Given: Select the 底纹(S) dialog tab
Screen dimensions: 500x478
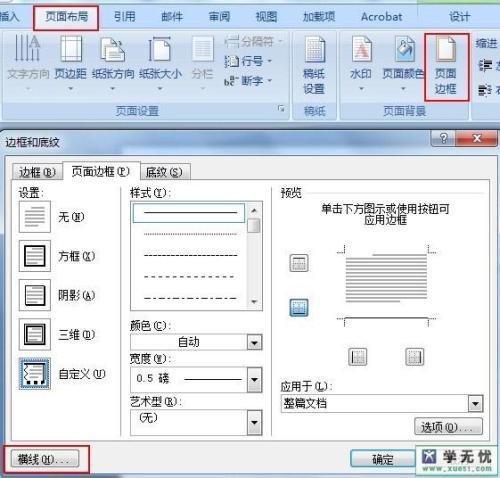Looking at the screenshot, I should click(x=165, y=172).
